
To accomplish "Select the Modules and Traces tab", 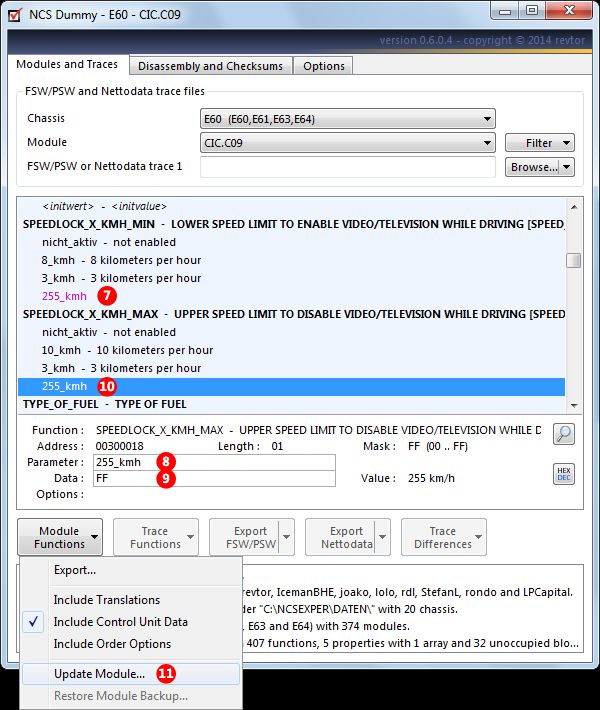I will point(67,64).
